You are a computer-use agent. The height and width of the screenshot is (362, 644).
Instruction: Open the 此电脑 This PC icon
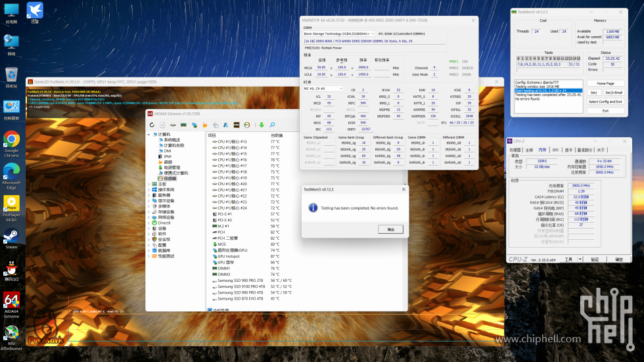tap(12, 14)
